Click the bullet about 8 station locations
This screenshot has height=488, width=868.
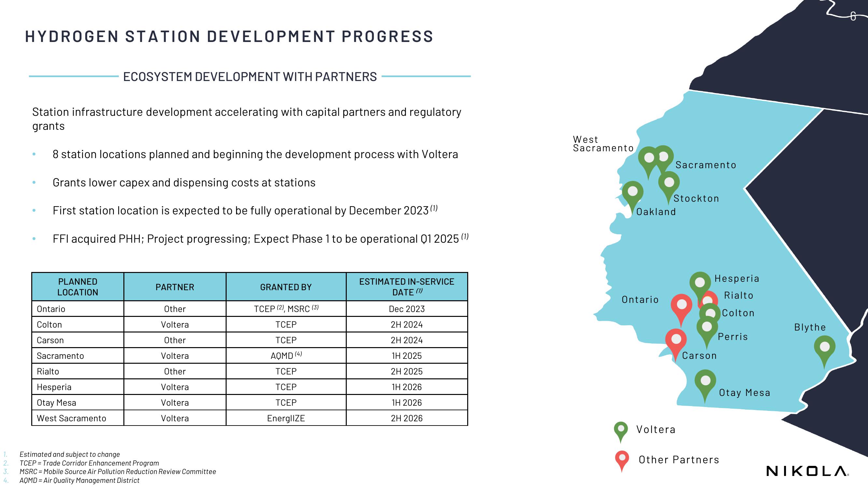coord(255,154)
